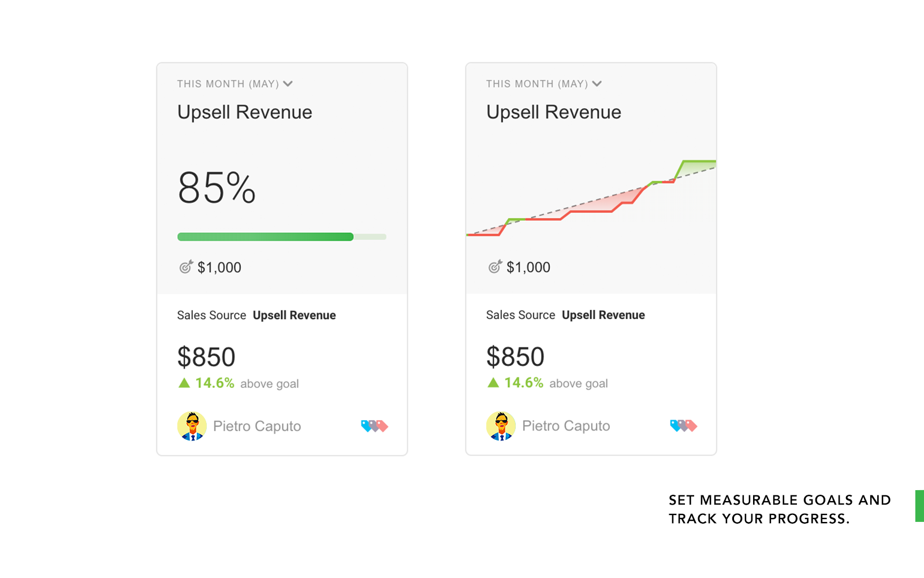Select the gray tag icon on the left card

tap(374, 427)
